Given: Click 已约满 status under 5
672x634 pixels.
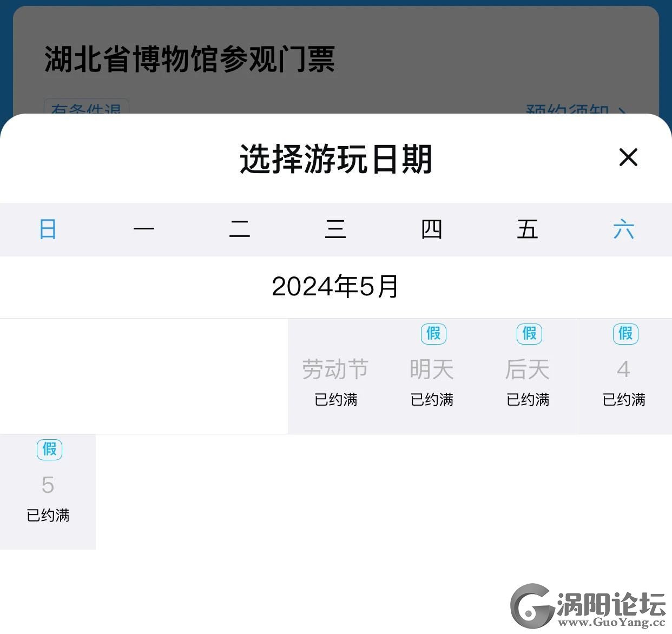Looking at the screenshot, I should [48, 516].
